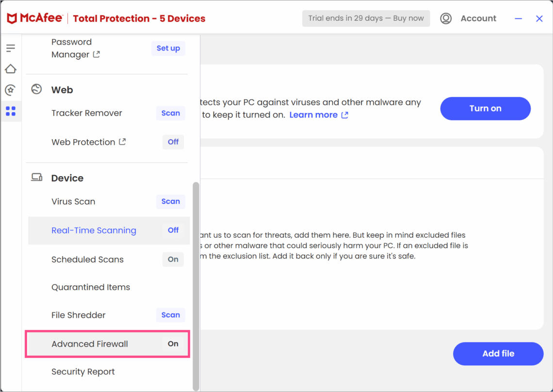
Task: Toggle the Scheduled Scans On status
Action: [173, 260]
